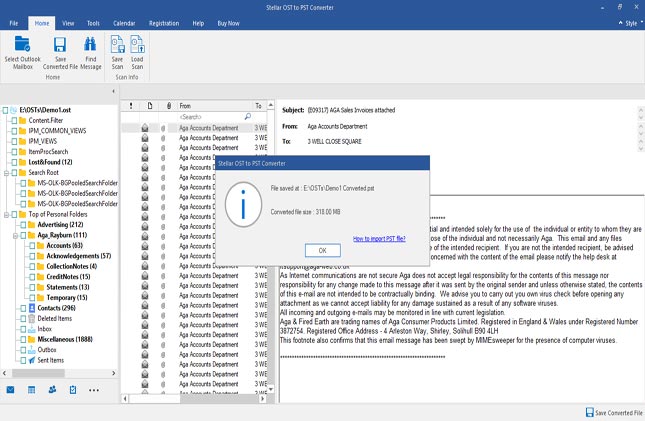Screen dimensions: 645x421
Task: Open the Style dropdown in the ribbon
Action: [631, 23]
